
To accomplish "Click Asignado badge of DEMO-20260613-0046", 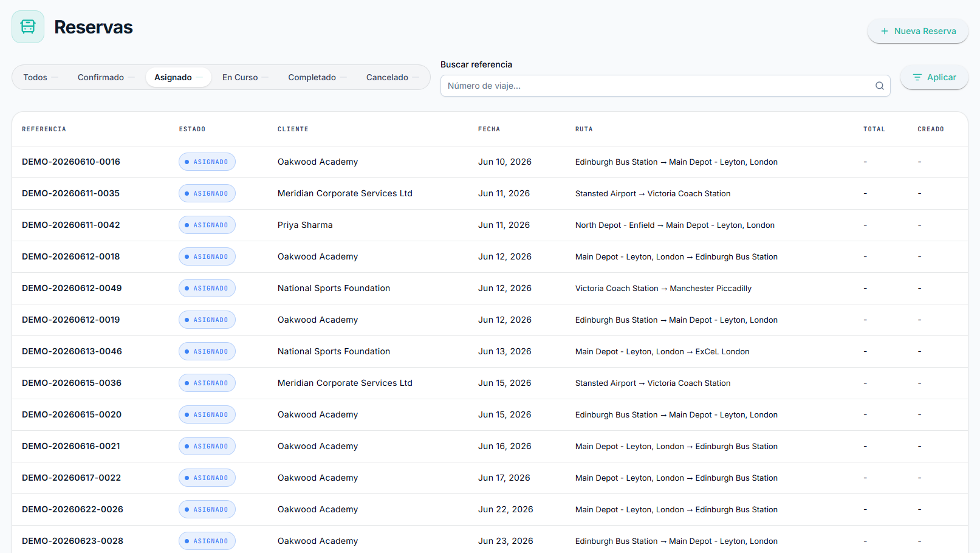I will pos(207,351).
